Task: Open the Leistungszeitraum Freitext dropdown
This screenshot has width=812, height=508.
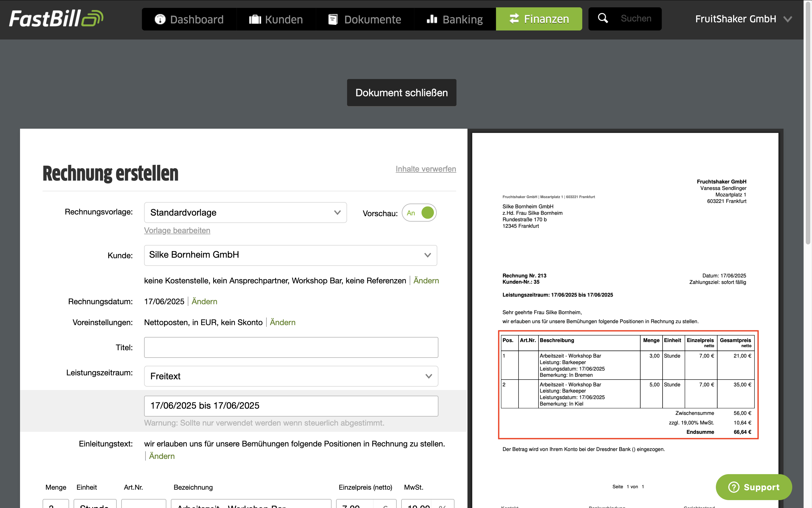Action: tap(291, 376)
